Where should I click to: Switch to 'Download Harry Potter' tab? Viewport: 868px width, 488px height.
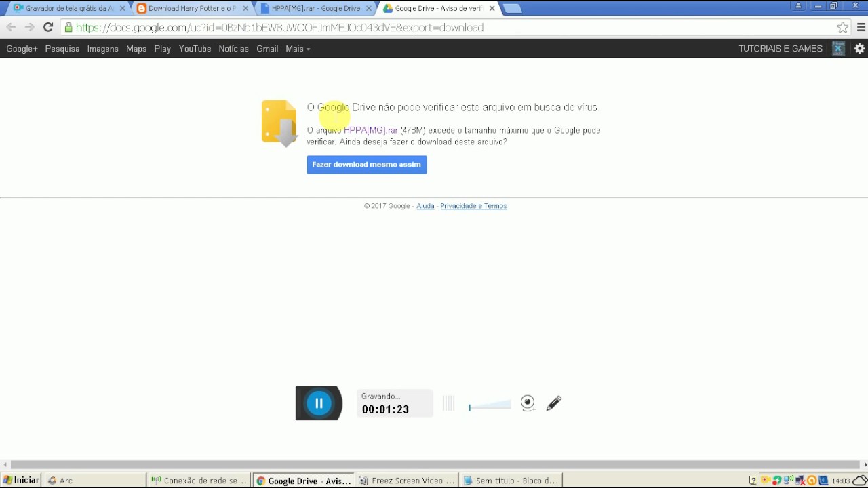tap(192, 8)
